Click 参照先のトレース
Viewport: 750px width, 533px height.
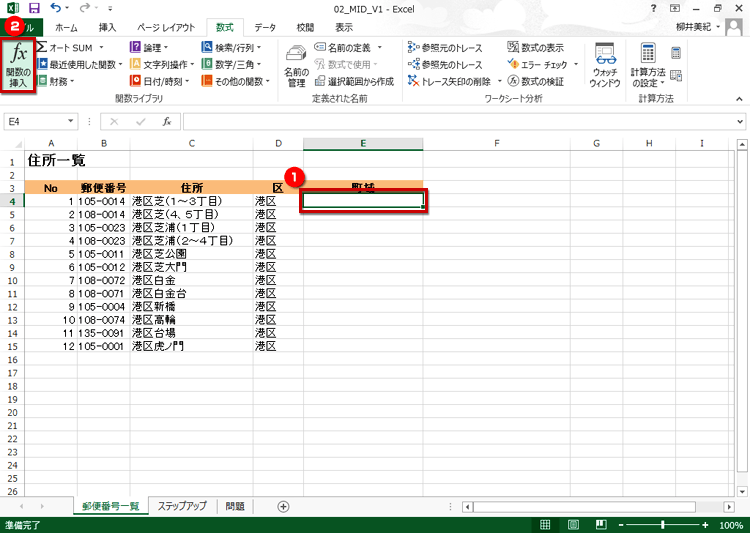445,64
